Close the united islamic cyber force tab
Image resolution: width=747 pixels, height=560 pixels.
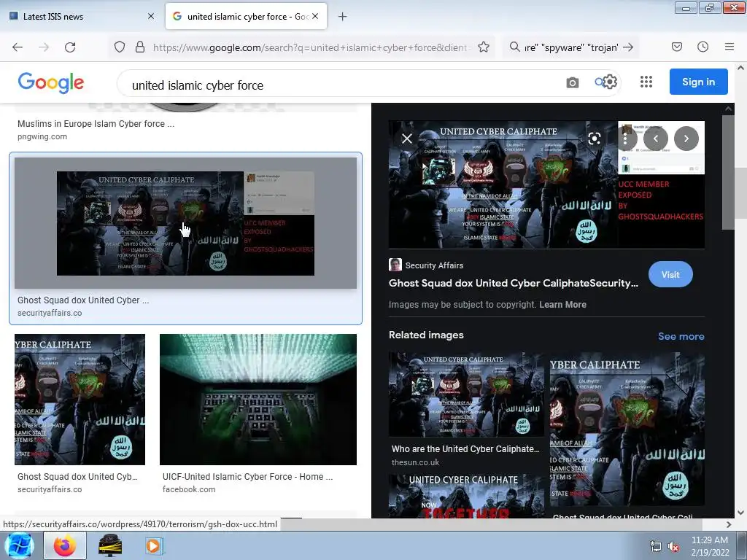[315, 16]
